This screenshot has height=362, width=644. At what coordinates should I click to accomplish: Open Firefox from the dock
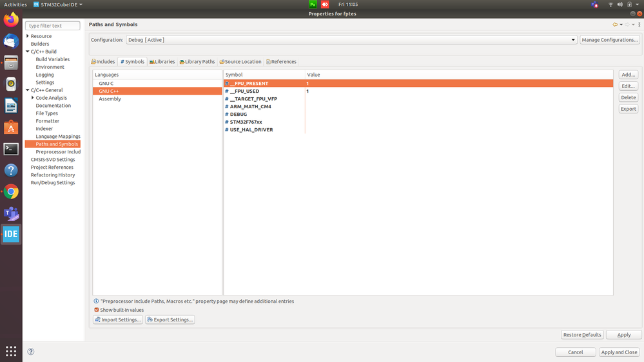click(x=11, y=20)
